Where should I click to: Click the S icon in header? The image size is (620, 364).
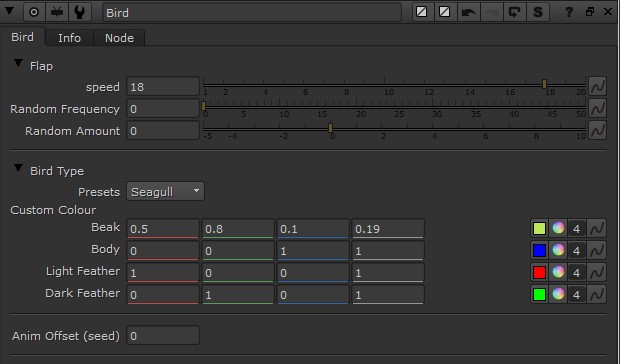point(537,12)
